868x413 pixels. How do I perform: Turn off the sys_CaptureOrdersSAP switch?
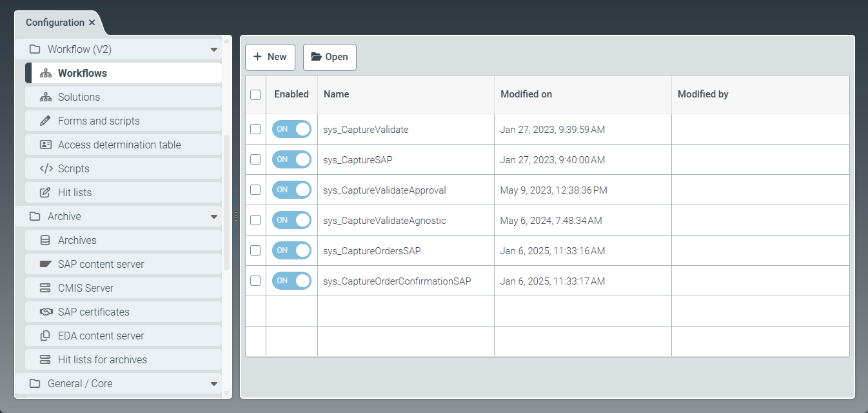coord(291,250)
